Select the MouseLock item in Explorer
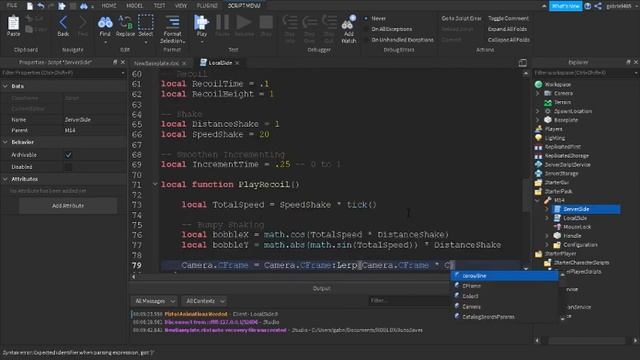The height and width of the screenshot is (360, 640). click(x=576, y=227)
